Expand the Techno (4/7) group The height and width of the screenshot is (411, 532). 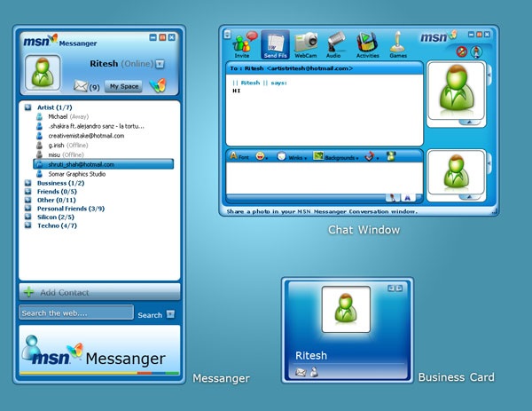point(27,225)
